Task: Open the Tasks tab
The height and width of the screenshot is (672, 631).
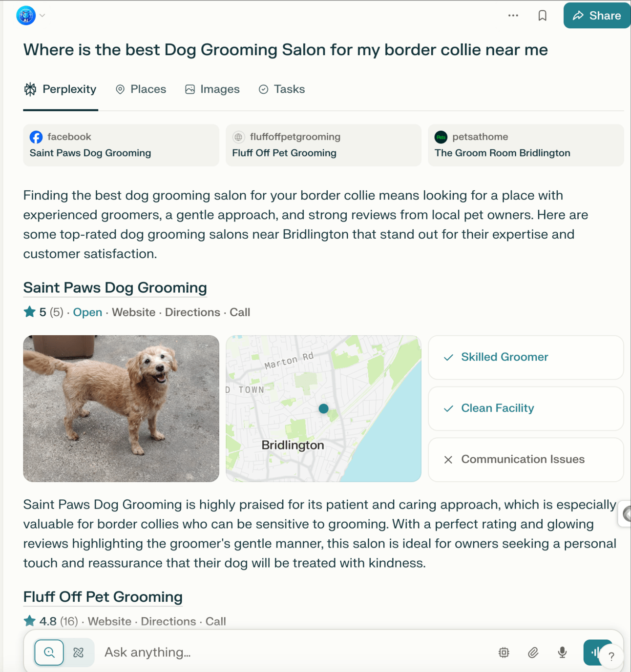Action: coord(282,89)
